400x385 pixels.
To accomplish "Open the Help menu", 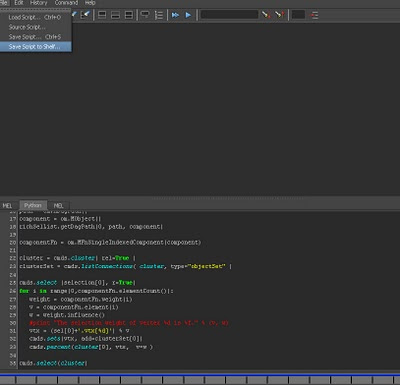I will 90,3.
